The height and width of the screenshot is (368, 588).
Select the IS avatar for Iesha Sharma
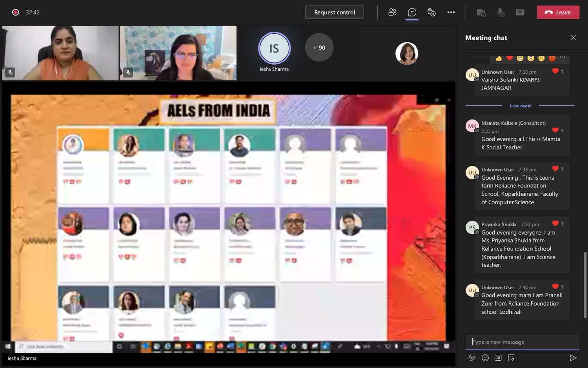[x=274, y=48]
